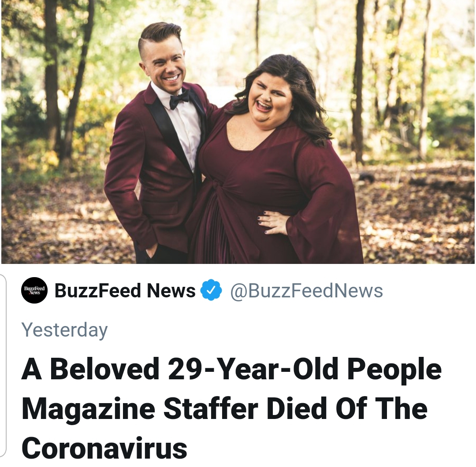Click the "Magazine Staffer Died Of The" headline line

[x=225, y=408]
